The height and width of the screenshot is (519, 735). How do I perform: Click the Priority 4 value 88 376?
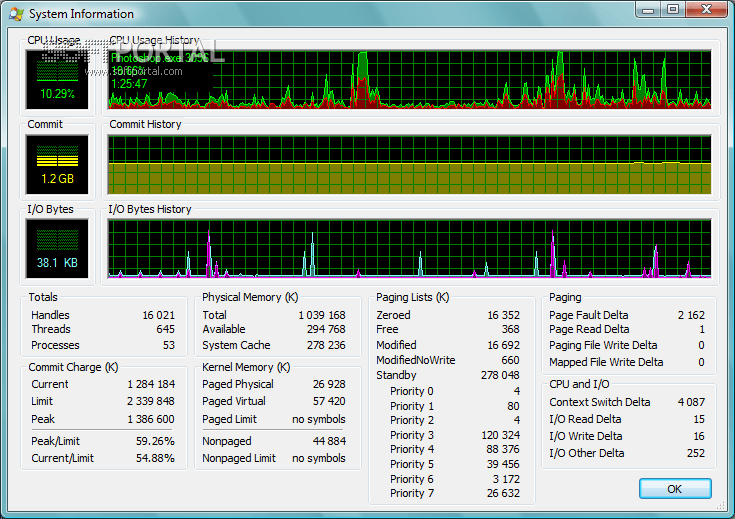click(503, 449)
